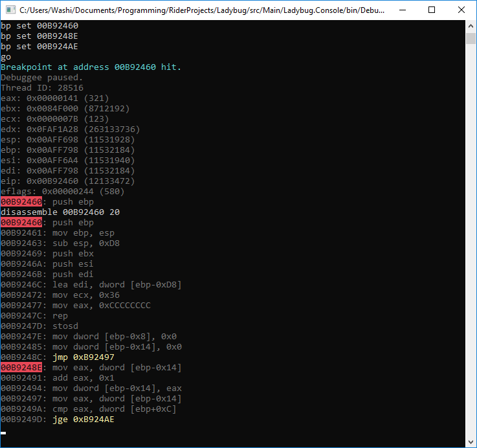The image size is (477, 448).
Task: Open the console window system menu icon
Action: click(9, 10)
